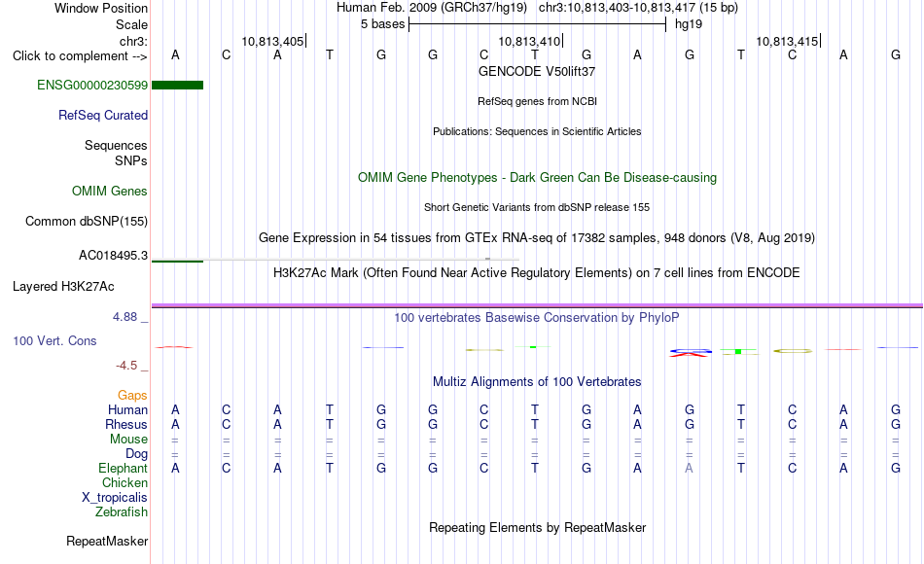Click the 'Click to complement -->' label
Viewport: 924px width, 564px height.
(80, 56)
